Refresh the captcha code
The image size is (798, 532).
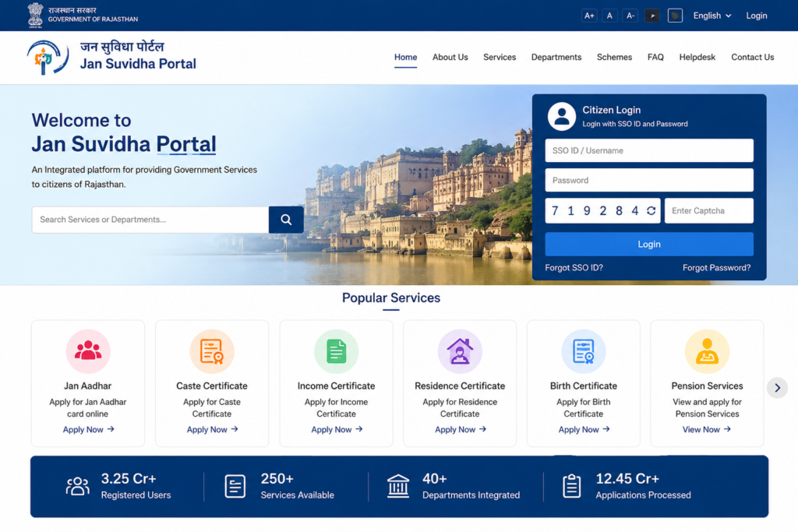[651, 210]
